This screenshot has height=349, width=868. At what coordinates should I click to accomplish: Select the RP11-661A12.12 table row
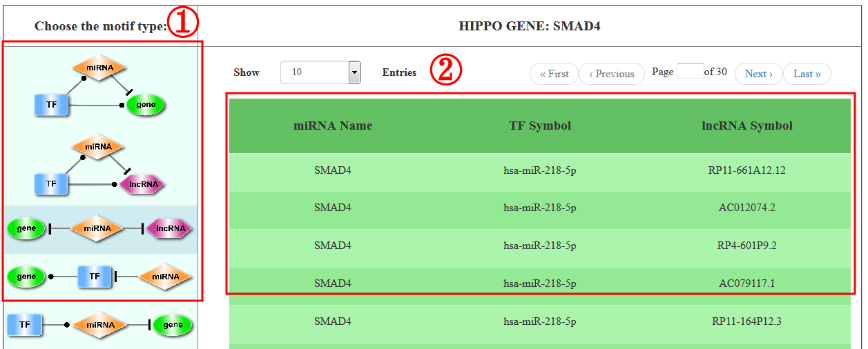tap(540, 170)
